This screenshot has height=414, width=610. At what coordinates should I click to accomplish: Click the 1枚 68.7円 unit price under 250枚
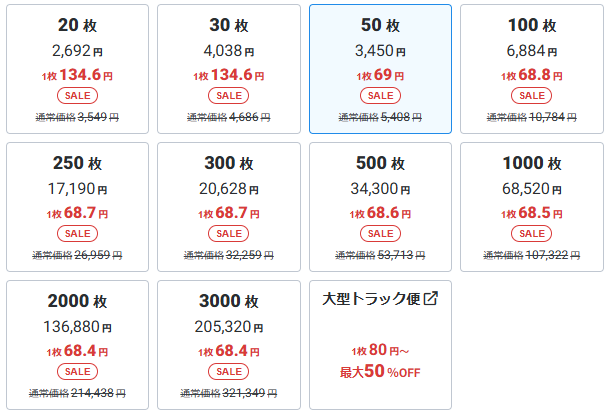[x=77, y=213]
